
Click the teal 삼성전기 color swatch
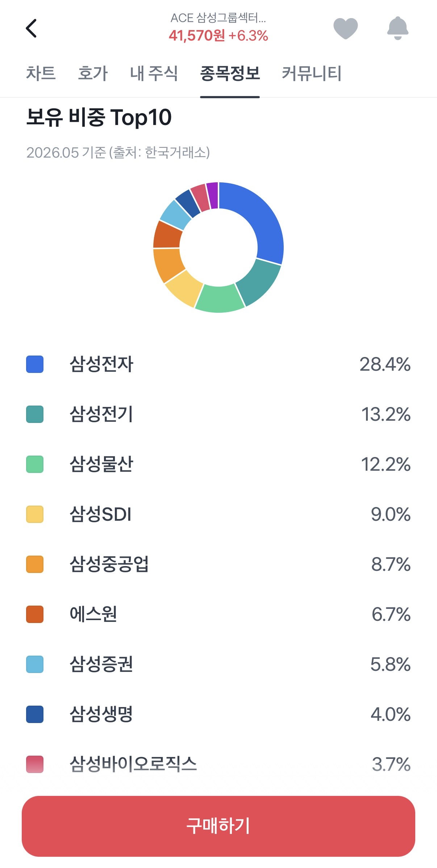[x=35, y=414]
